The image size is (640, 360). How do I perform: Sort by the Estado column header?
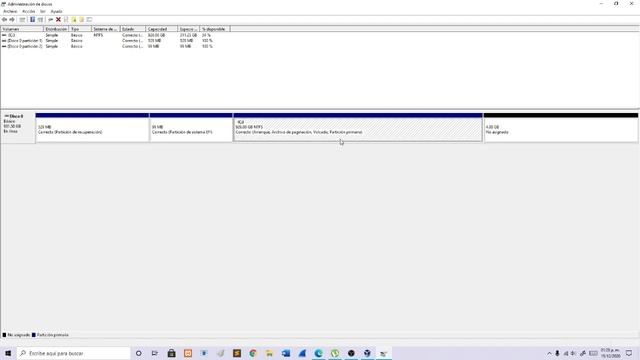[133, 29]
